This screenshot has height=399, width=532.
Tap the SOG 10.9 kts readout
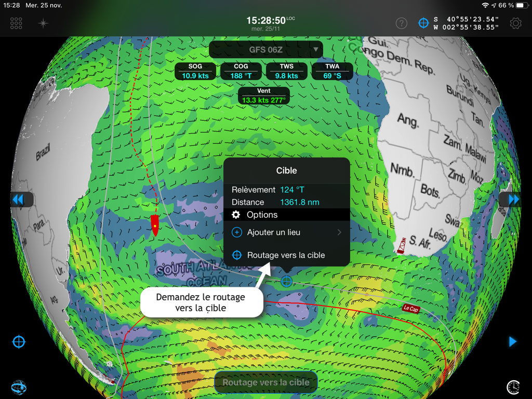[195, 71]
